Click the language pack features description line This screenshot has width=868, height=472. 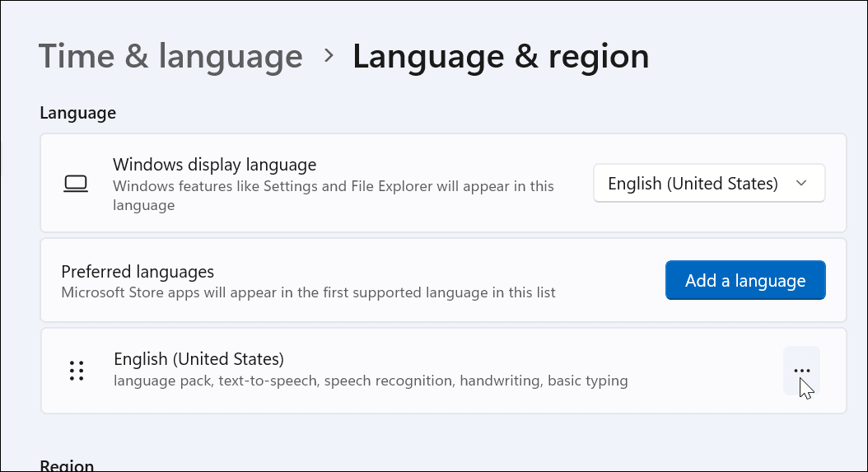pyautogui.click(x=371, y=381)
